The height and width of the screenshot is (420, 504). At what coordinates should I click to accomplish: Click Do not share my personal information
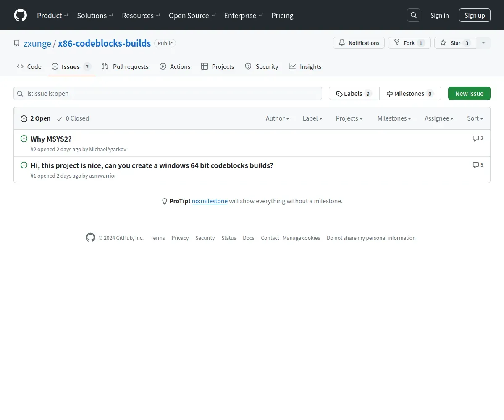pos(371,238)
